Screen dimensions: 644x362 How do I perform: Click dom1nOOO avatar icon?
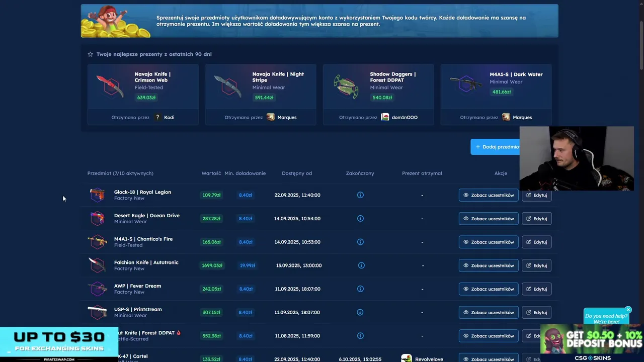(x=385, y=117)
